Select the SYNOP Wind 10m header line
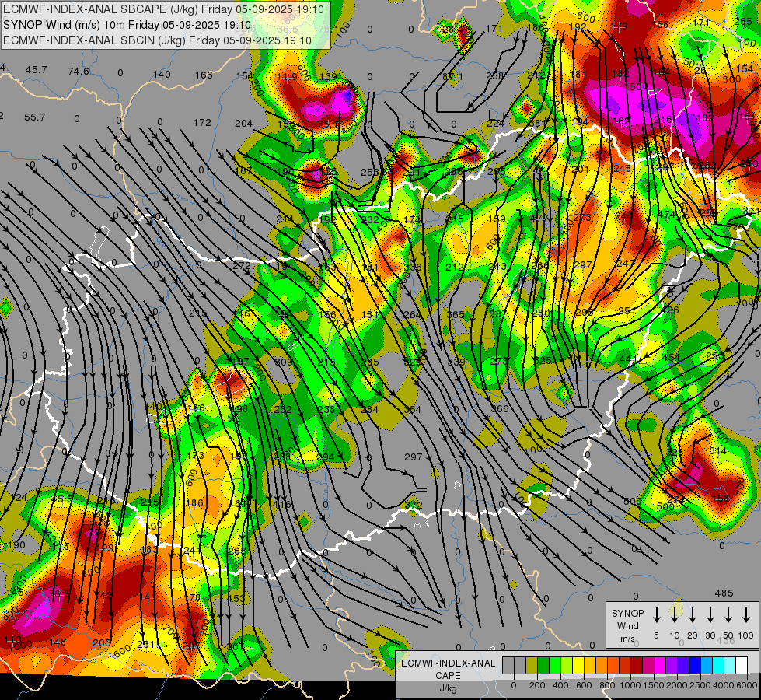The height and width of the screenshot is (700, 761). pyautogui.click(x=127, y=25)
